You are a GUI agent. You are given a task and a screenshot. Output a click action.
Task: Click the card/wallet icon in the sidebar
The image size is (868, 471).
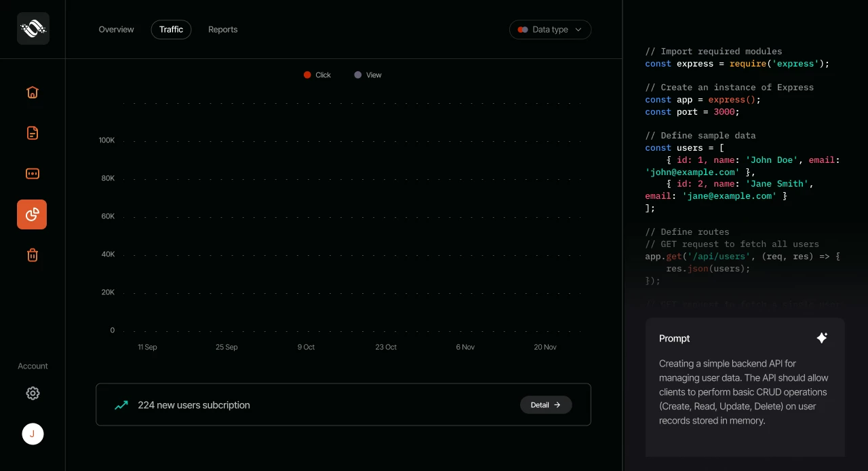pos(32,174)
